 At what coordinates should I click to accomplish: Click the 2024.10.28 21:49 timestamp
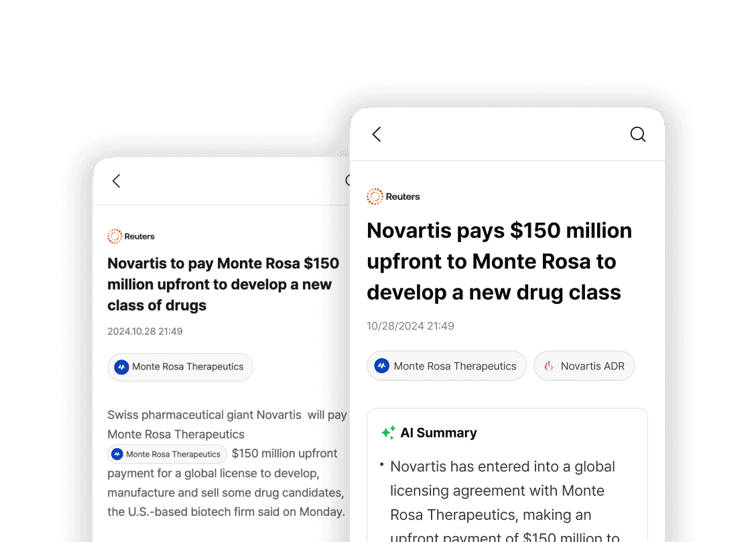[145, 331]
